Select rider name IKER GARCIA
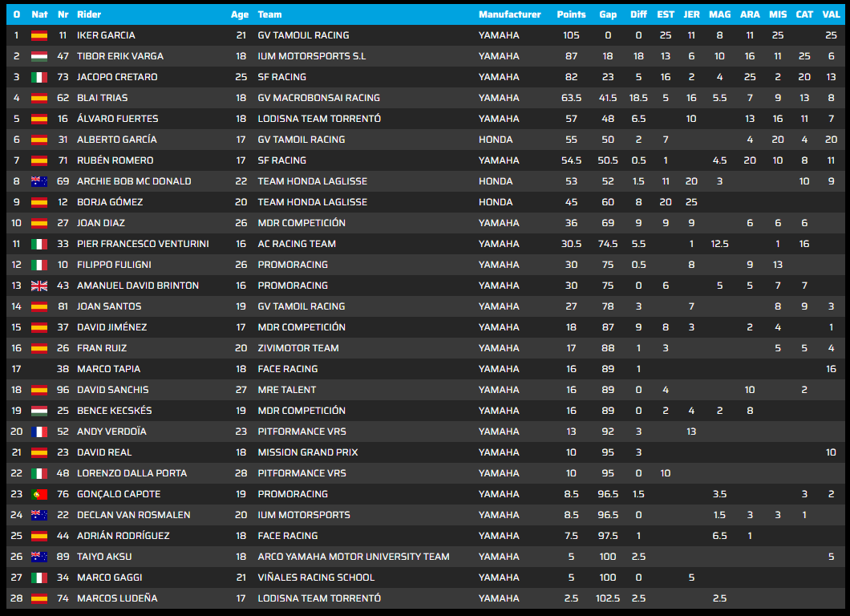The height and width of the screenshot is (616, 850). click(x=106, y=35)
